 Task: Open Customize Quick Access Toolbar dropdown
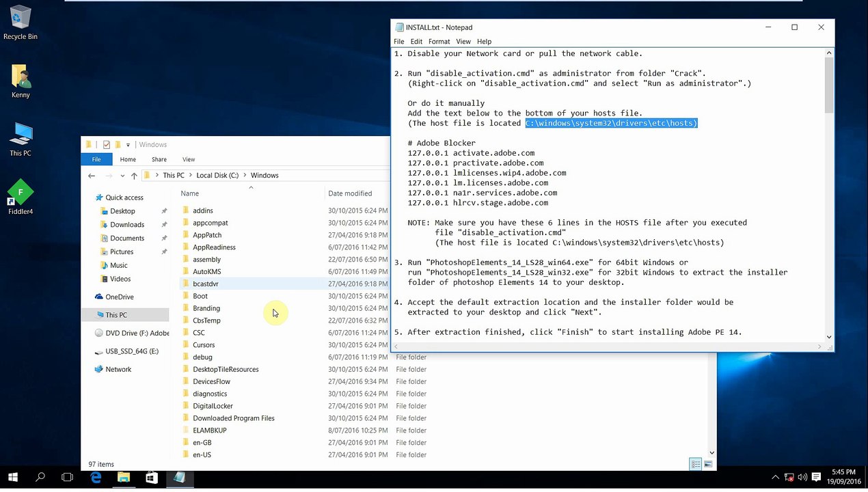click(128, 145)
